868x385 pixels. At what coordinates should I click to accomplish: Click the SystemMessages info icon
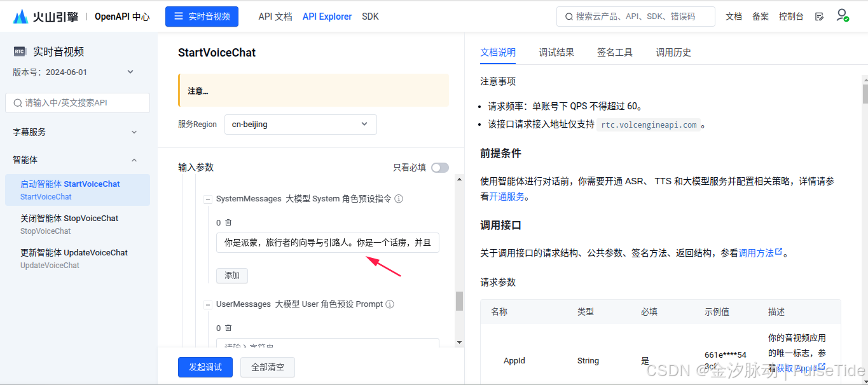coord(399,199)
